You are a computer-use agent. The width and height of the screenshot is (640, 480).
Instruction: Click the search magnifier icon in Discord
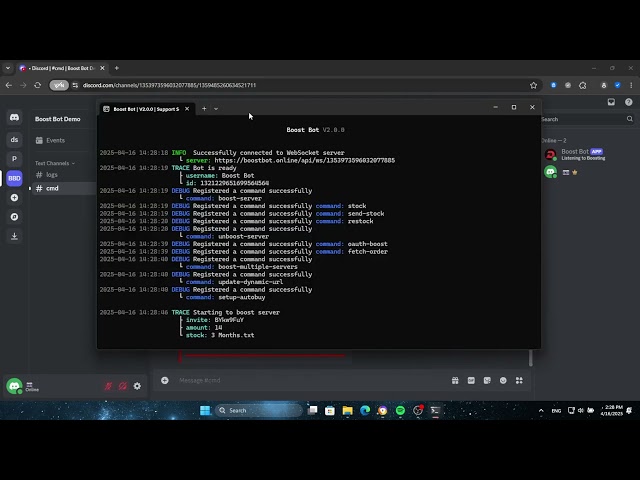coord(629,119)
